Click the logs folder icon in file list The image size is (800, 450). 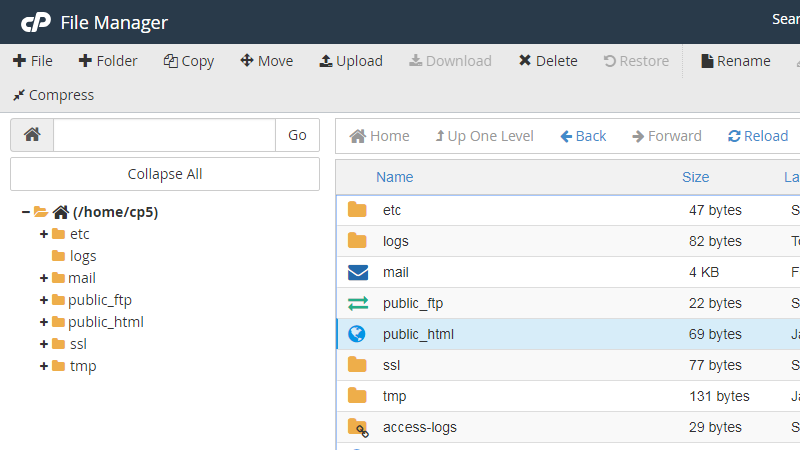point(357,241)
